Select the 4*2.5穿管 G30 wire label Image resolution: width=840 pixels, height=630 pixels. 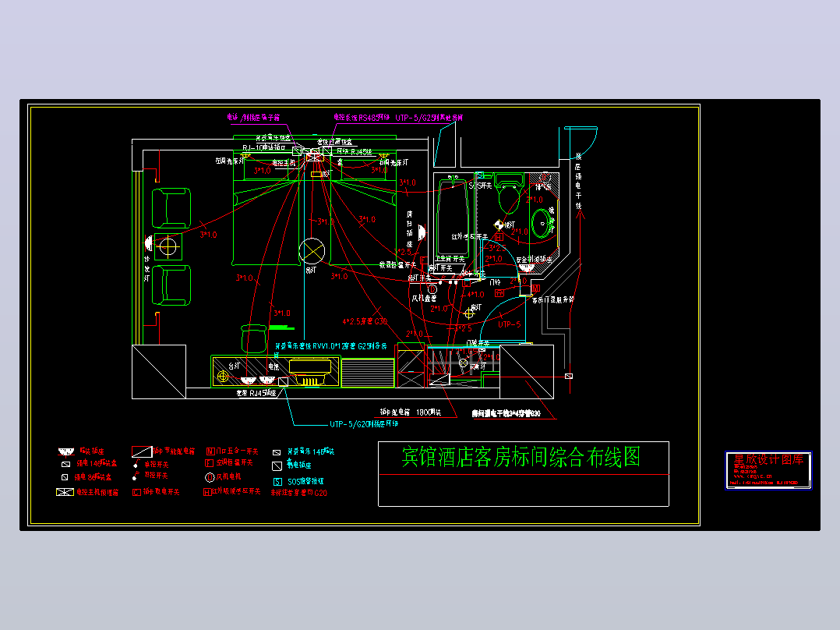pyautogui.click(x=365, y=322)
